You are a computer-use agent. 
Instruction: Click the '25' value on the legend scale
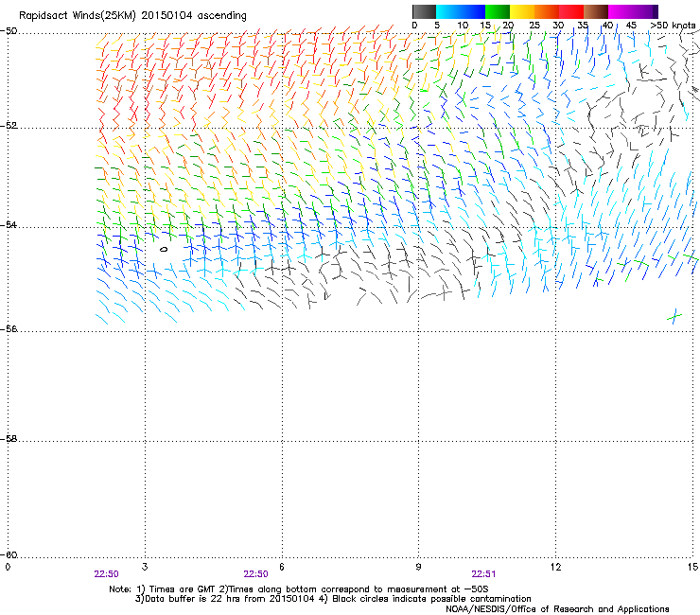coord(534,26)
